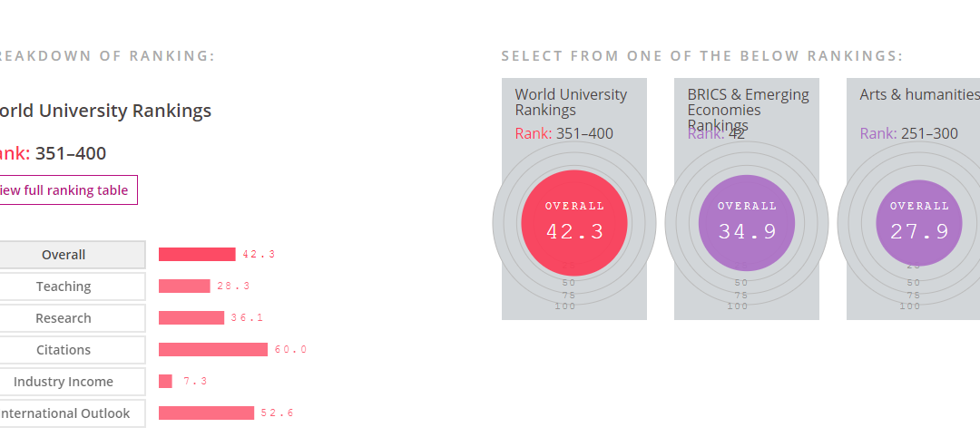Screen dimensions: 980x437
Task: Click the purple Overall 27.9 circle
Action: coord(919,223)
